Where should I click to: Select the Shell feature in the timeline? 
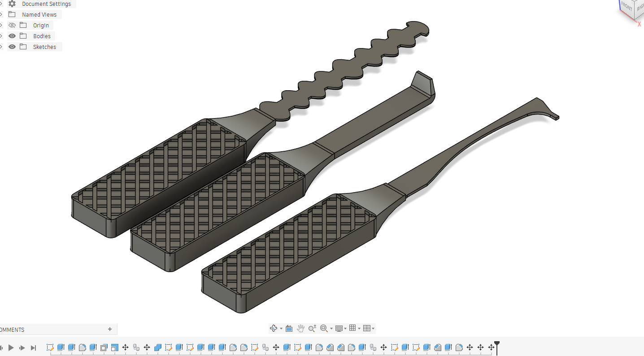tap(104, 347)
